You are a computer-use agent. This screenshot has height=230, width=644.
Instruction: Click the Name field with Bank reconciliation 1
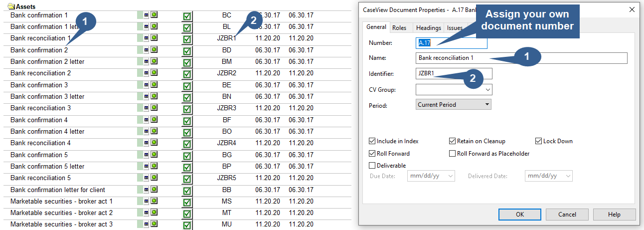[521, 58]
